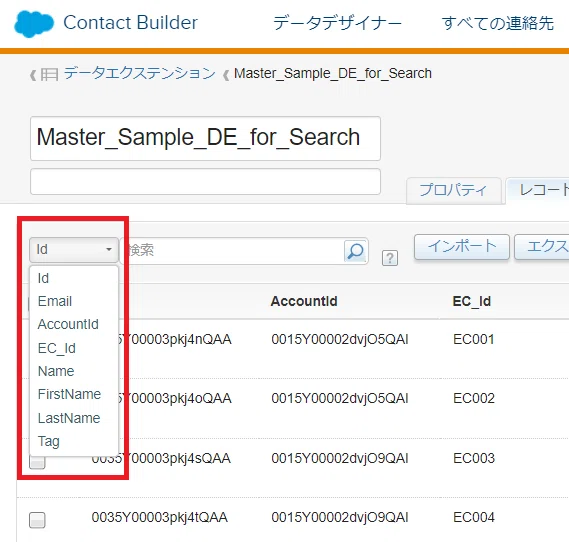
Task: Sort by the AccountId column header
Action: pyautogui.click(x=304, y=301)
